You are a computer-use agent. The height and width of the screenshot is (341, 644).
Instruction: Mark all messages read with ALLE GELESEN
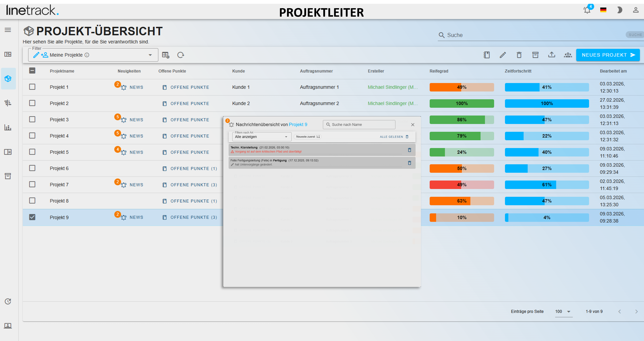pyautogui.click(x=394, y=137)
